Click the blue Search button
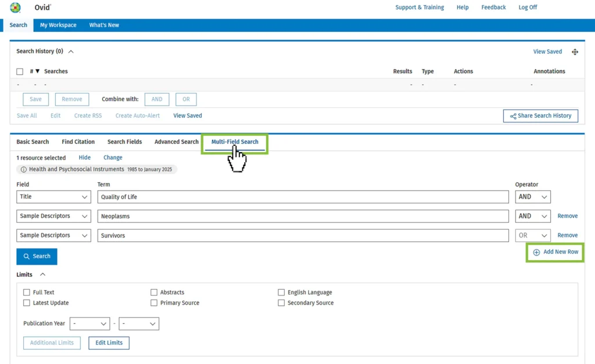 37,257
